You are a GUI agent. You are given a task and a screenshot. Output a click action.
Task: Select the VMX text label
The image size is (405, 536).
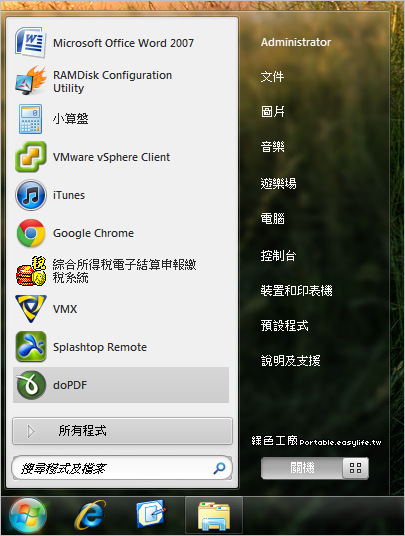coord(65,309)
